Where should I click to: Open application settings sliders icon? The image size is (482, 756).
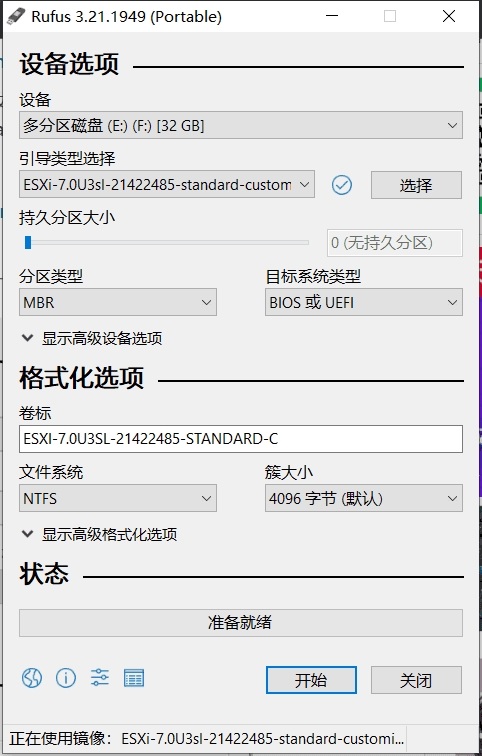100,678
